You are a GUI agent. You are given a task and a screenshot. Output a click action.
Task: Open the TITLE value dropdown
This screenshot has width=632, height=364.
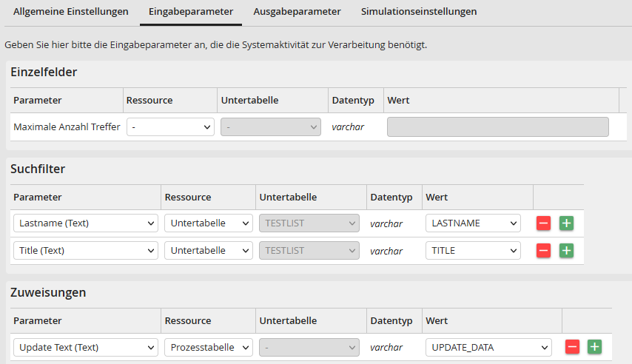(473, 250)
